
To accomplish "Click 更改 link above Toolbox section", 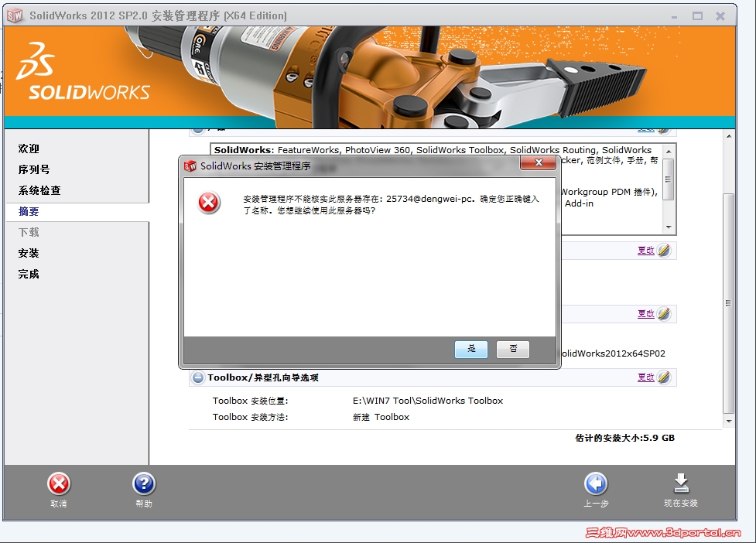I will pos(645,314).
